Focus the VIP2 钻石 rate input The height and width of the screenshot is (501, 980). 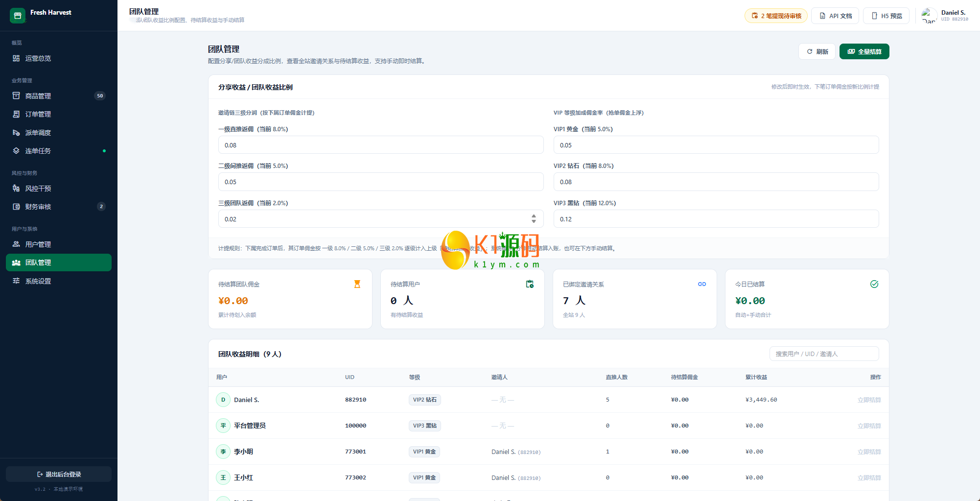point(716,182)
